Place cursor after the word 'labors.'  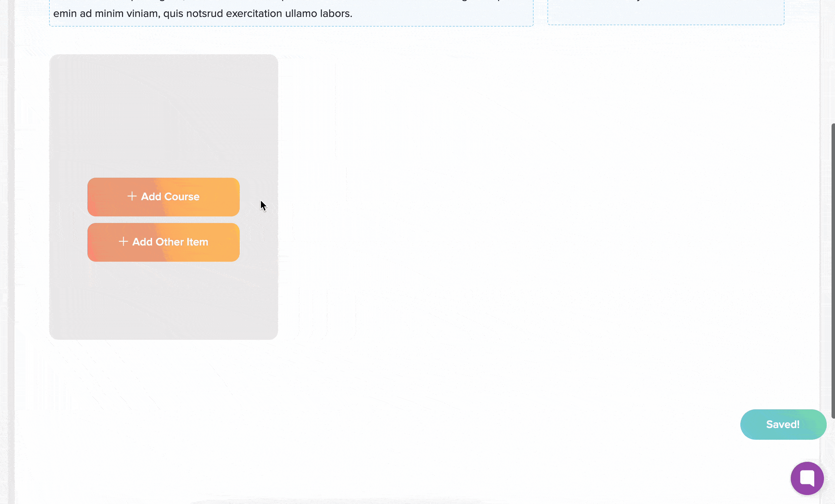pyautogui.click(x=353, y=14)
